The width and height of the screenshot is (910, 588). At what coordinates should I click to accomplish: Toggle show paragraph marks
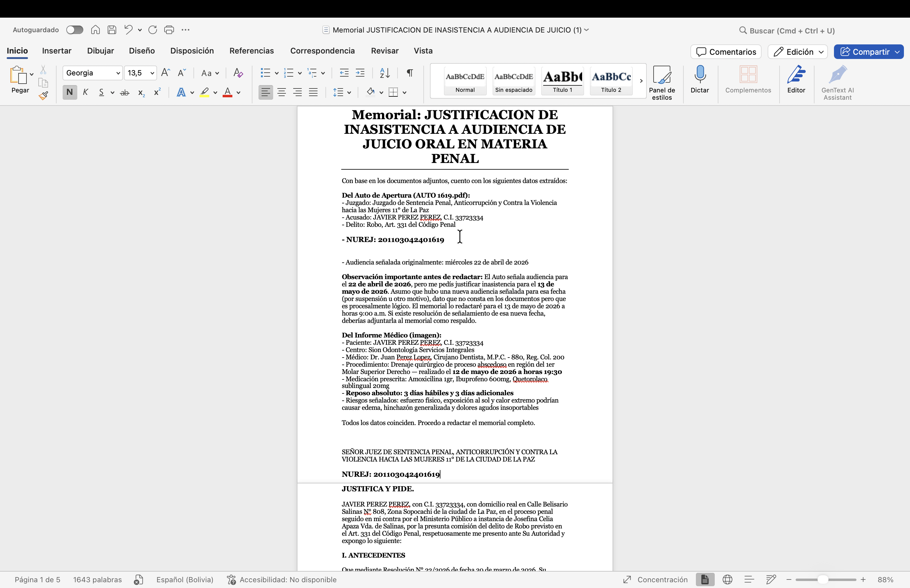coord(410,73)
